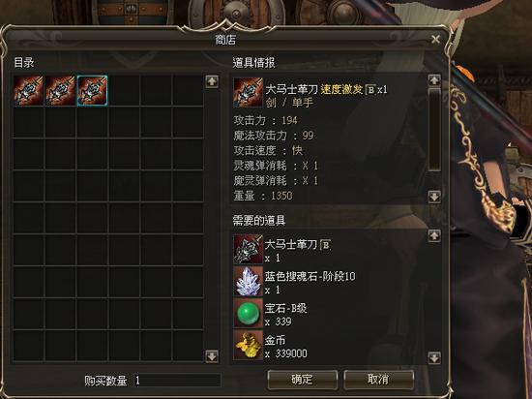Click the item info panel down arrow
532x399 pixels.
[434, 197]
